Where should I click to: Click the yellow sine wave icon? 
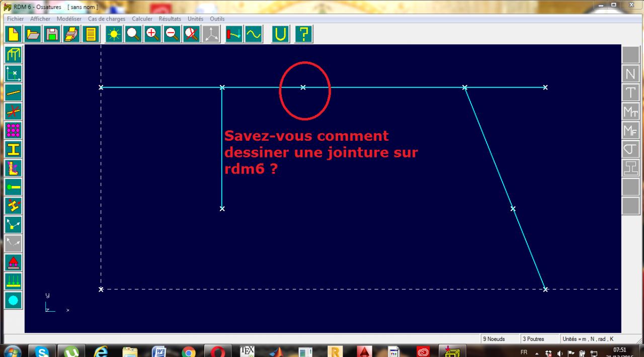pyautogui.click(x=254, y=34)
